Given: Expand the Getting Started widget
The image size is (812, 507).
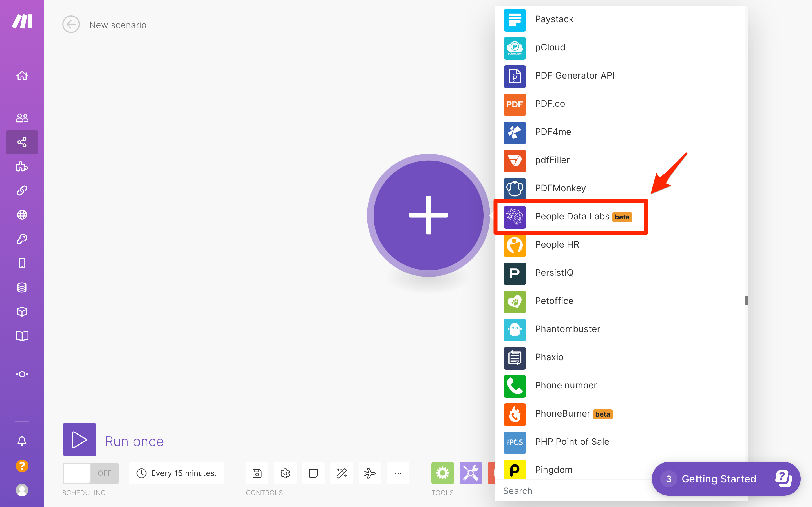Looking at the screenshot, I should 719,479.
